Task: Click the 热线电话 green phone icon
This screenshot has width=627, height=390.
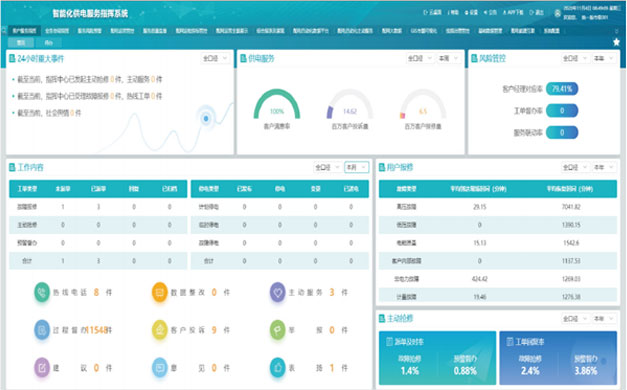Action: [42, 292]
